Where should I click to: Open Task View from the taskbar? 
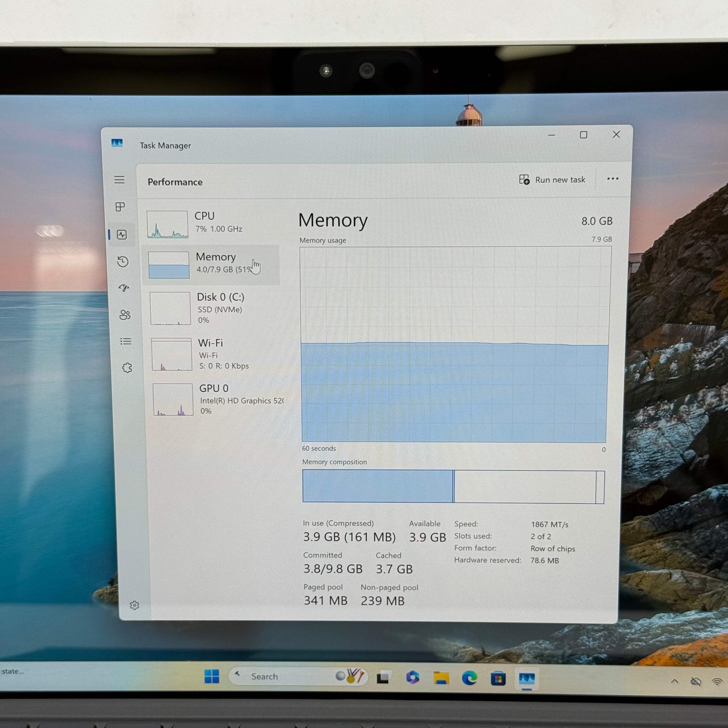point(383,677)
